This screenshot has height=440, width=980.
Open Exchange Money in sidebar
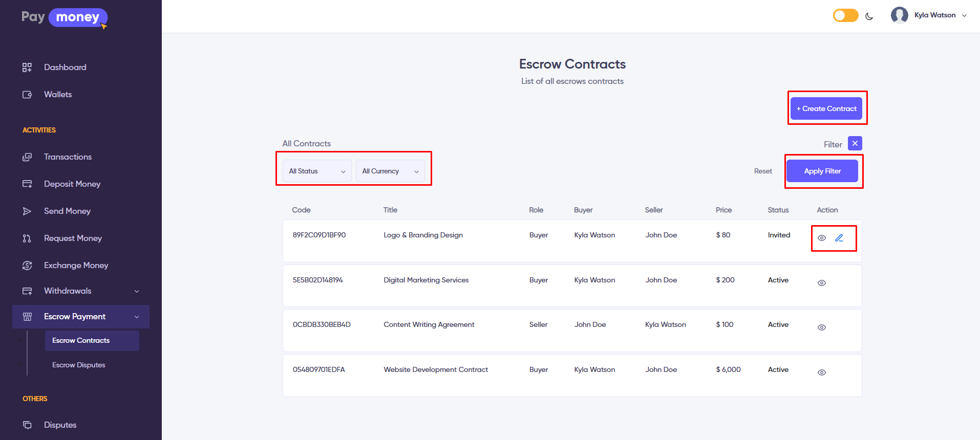click(x=76, y=265)
